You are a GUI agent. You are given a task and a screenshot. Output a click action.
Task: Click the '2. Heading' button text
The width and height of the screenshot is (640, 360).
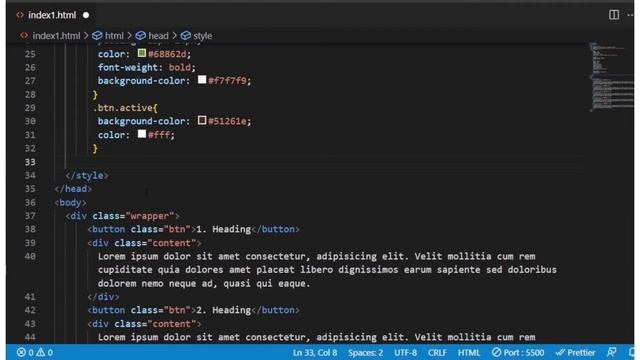(223, 310)
